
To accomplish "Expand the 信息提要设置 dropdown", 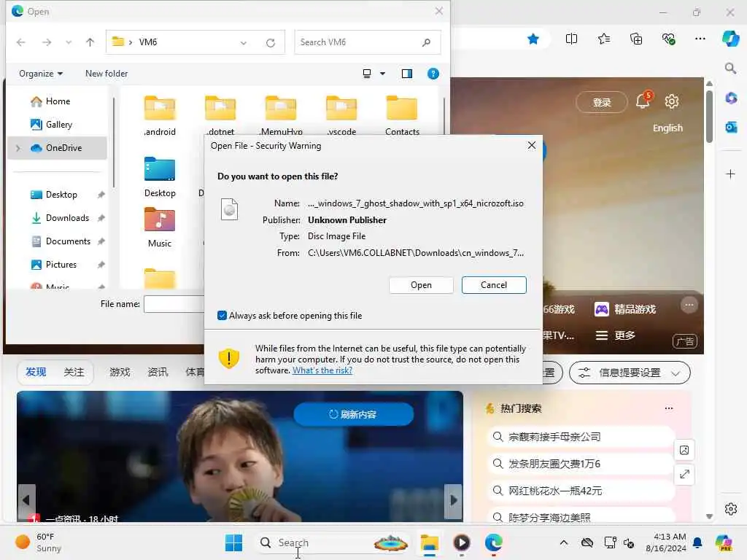I will point(630,373).
